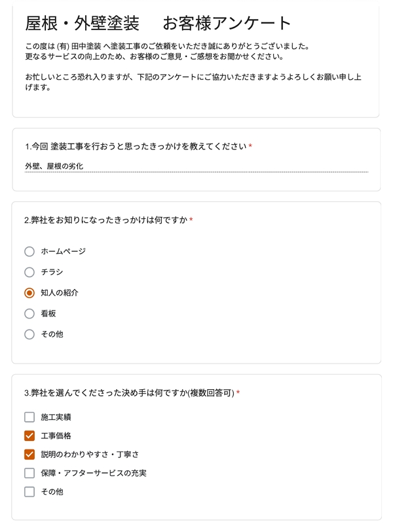
Task: Select the 知人の紹介 radio button
Action: (29, 293)
